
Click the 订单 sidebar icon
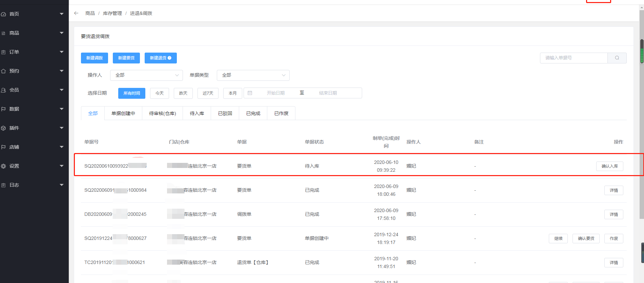click(3, 52)
